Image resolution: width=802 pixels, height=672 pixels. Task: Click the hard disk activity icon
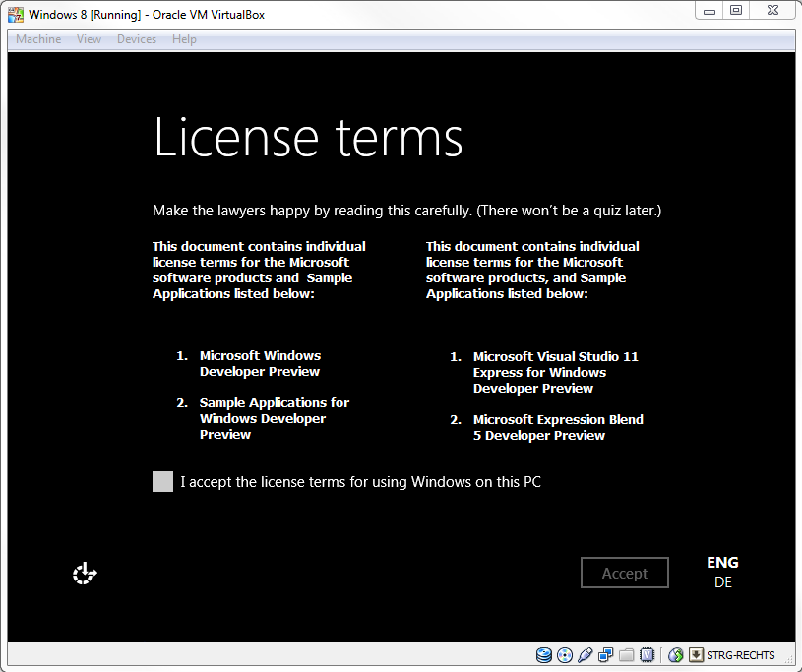pos(544,655)
